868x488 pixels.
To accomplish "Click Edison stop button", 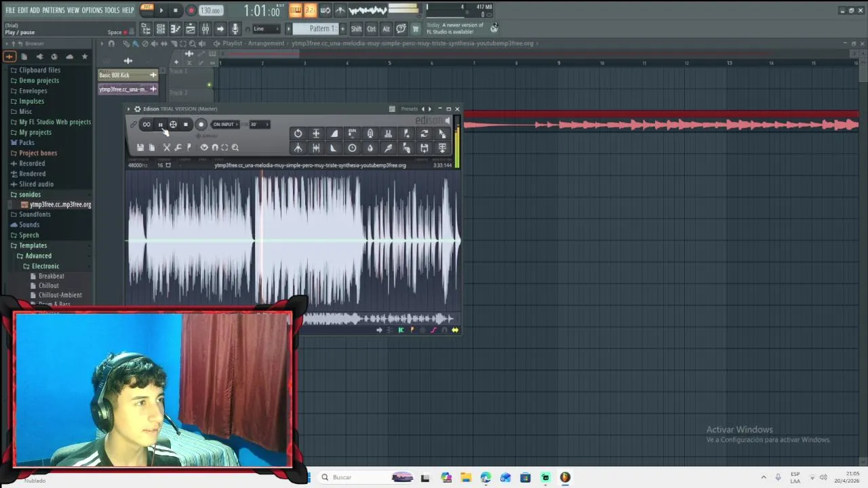I will 186,124.
